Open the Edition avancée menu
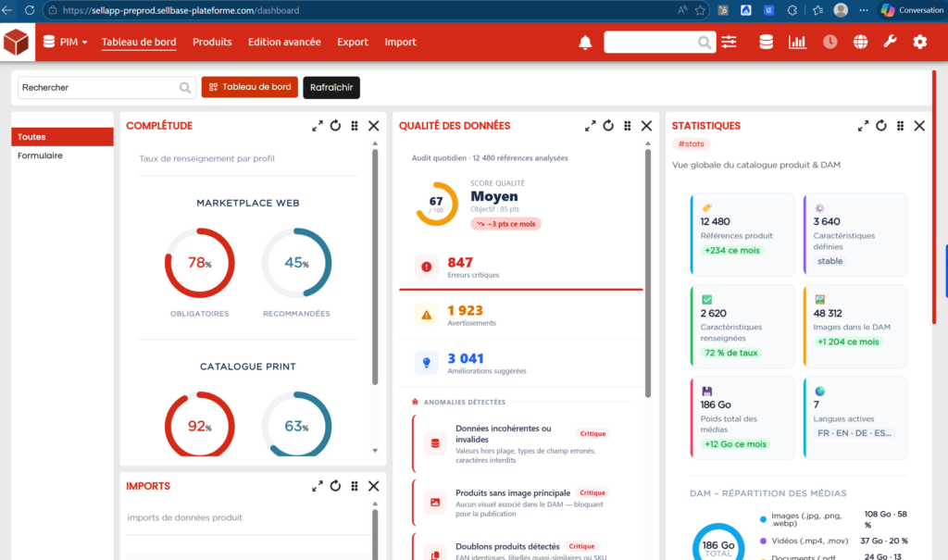948x560 pixels. coord(284,43)
